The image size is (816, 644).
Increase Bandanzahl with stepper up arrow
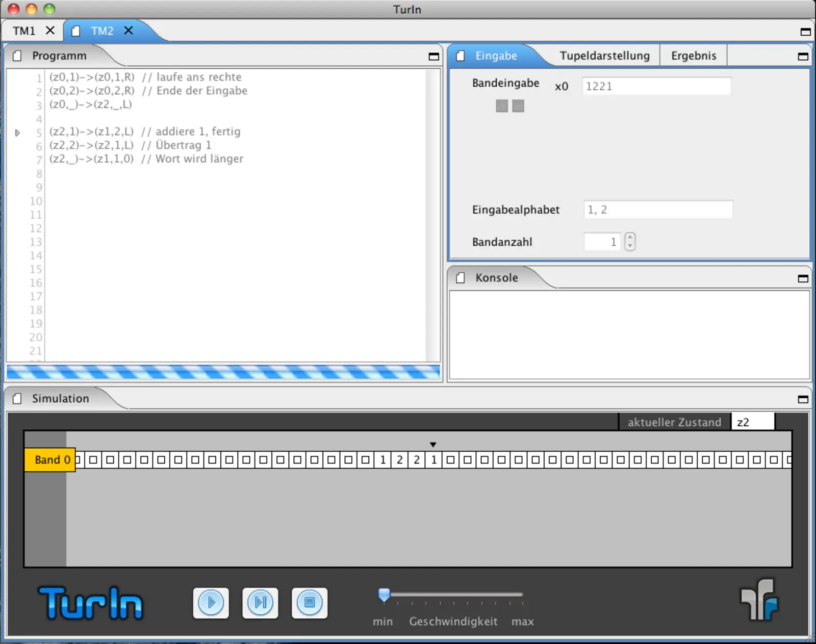630,237
